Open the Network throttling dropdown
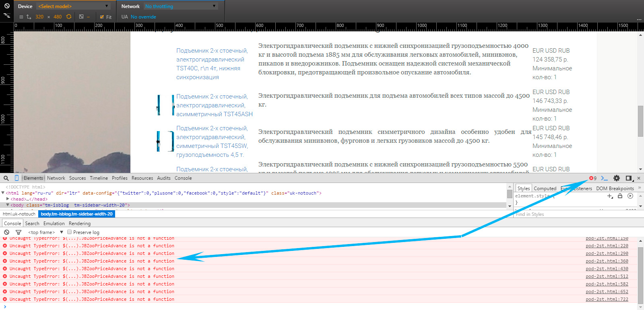Screen dimensions: 644x310 [x=181, y=6]
